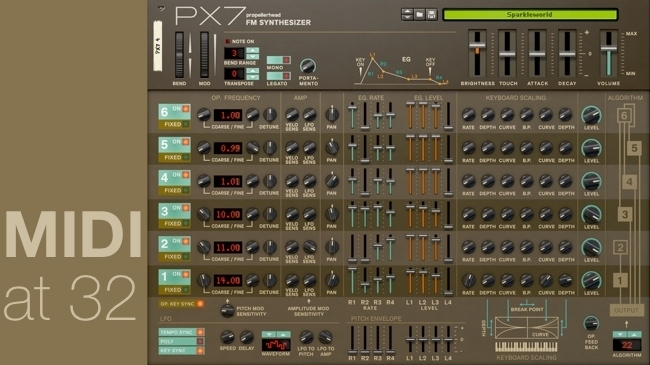
Task: Increase Bend Range with the up arrow
Action: tap(252, 50)
